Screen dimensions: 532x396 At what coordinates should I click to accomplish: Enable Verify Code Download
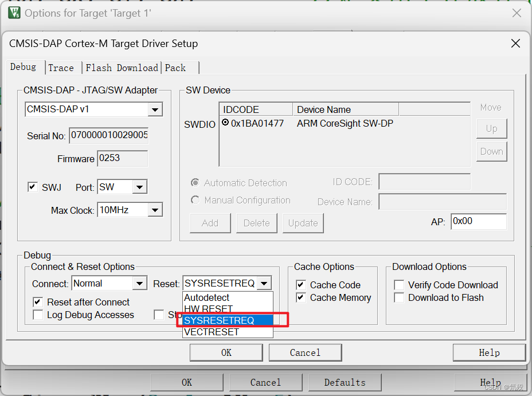pos(400,285)
